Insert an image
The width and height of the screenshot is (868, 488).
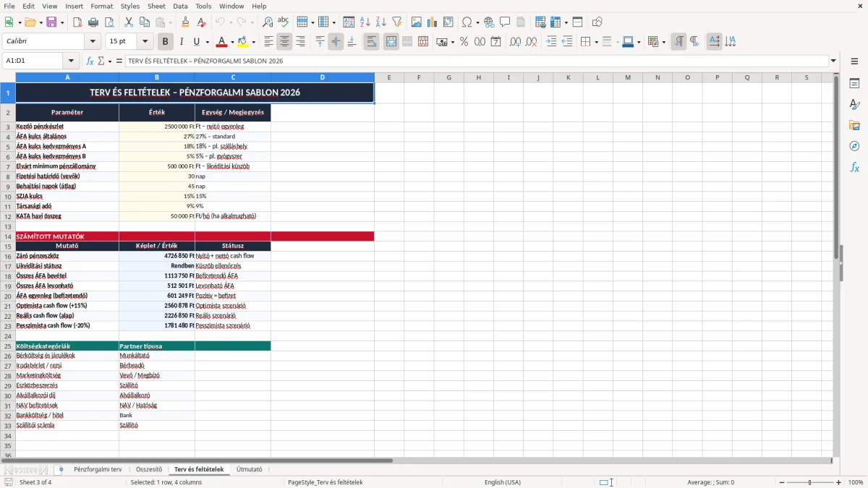[x=417, y=22]
